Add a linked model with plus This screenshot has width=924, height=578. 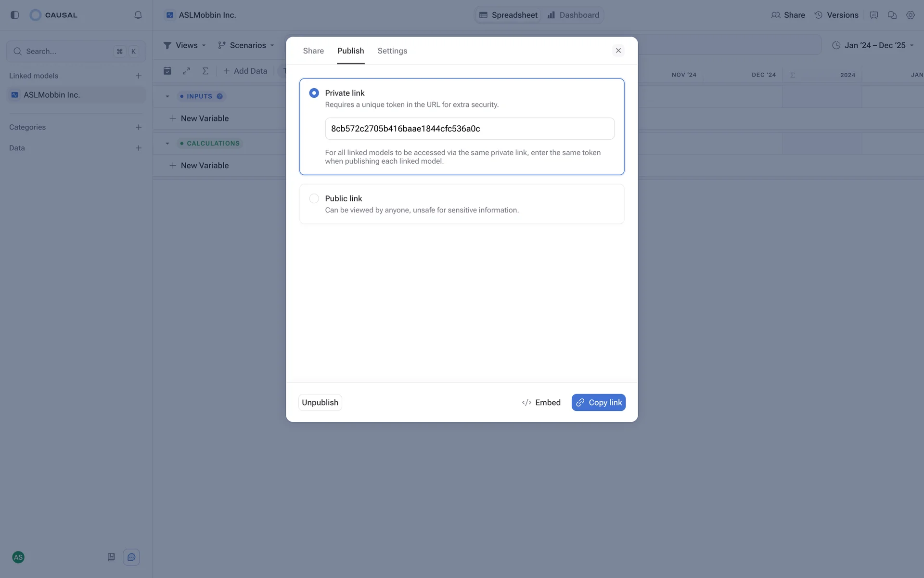pyautogui.click(x=139, y=76)
